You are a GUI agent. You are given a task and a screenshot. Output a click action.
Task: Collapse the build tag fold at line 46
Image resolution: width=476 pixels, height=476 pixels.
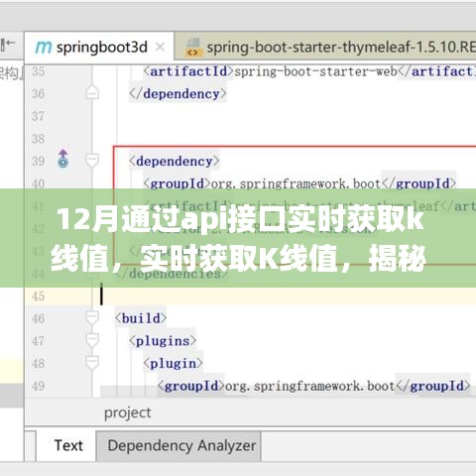tap(92, 318)
